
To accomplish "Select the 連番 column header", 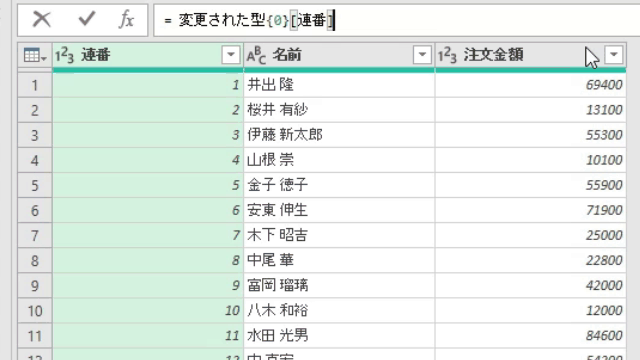I will click(148, 55).
